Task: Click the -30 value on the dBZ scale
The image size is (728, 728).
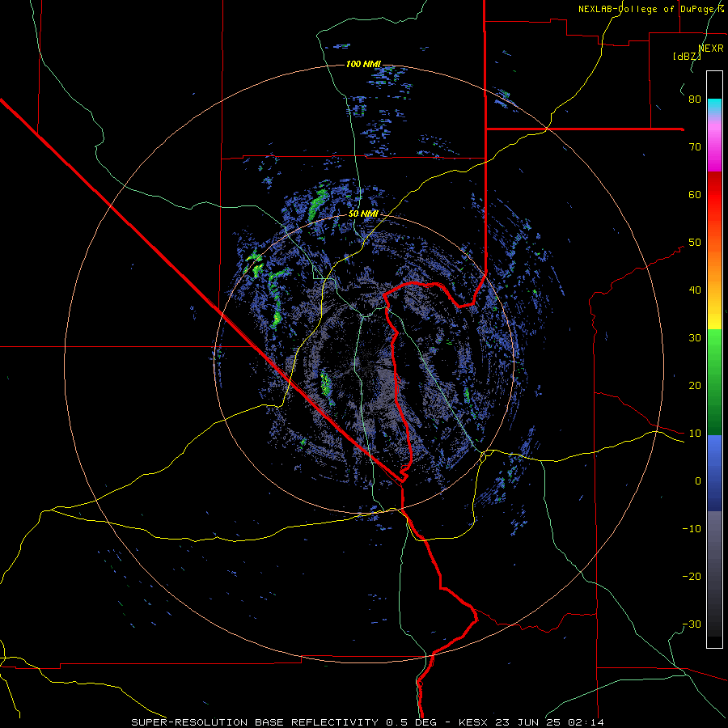Action: (692, 624)
